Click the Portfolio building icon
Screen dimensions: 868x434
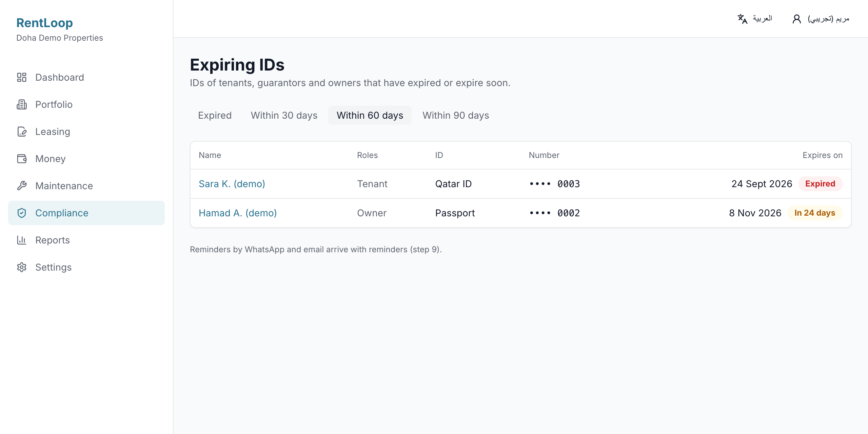[x=22, y=104]
